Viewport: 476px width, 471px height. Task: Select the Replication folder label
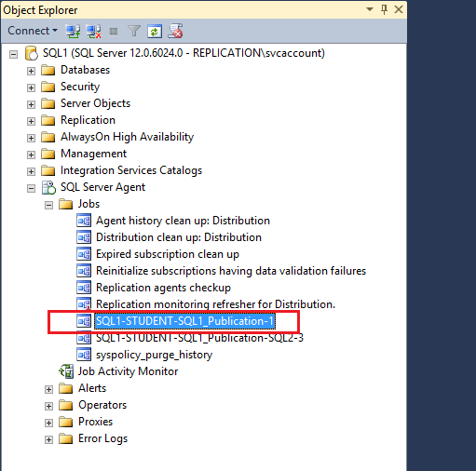pos(88,120)
